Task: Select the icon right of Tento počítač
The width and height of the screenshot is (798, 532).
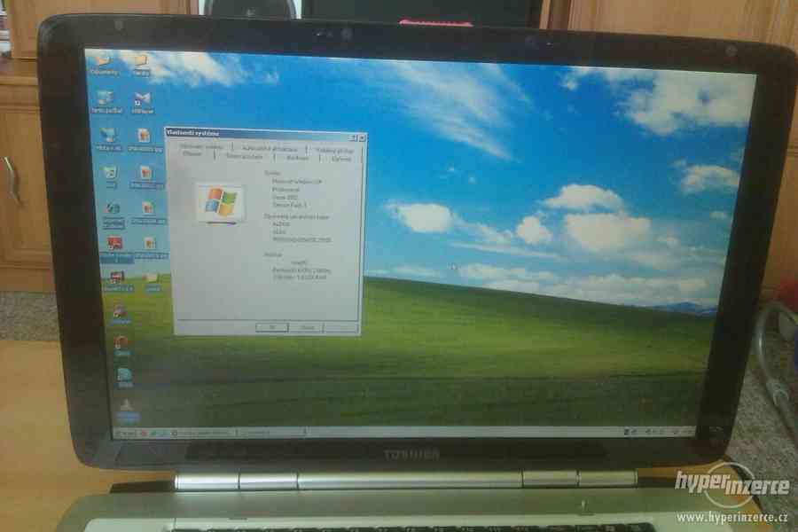Action: (143, 104)
